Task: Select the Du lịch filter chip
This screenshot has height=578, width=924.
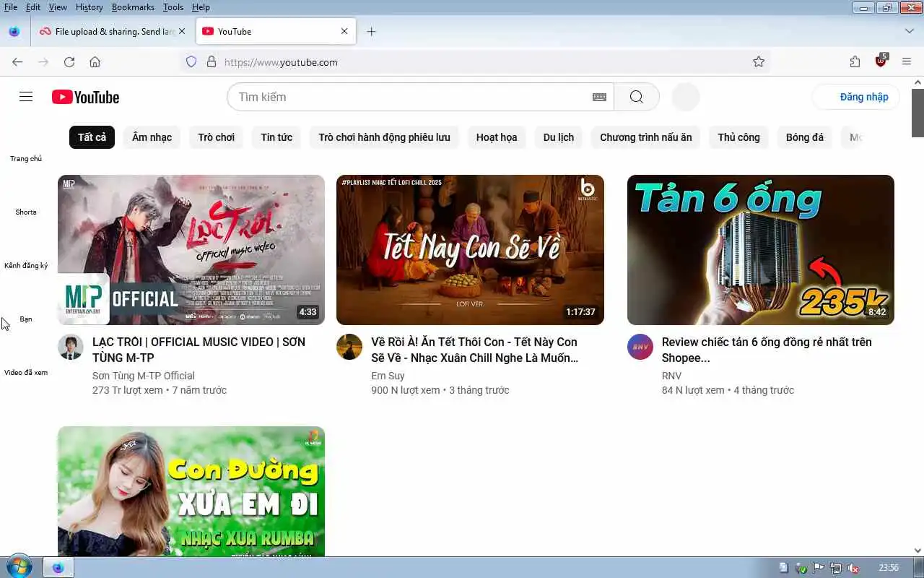Action: tap(559, 137)
